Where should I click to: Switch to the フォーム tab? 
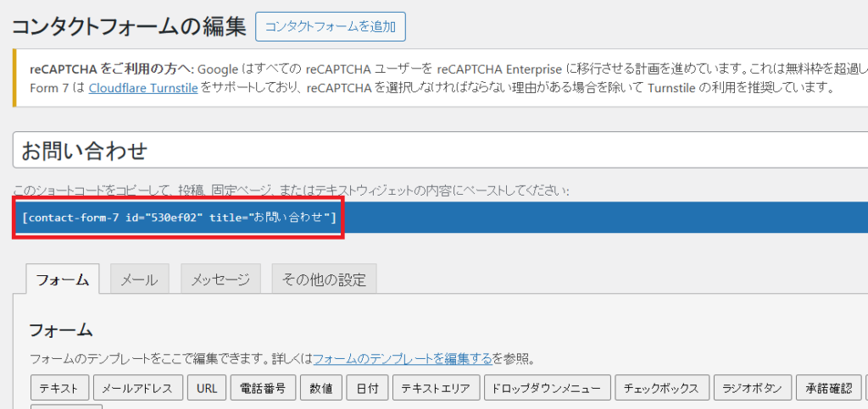point(62,279)
